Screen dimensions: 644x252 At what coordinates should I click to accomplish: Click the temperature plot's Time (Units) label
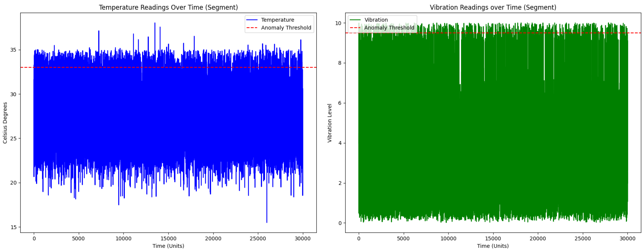168,246
